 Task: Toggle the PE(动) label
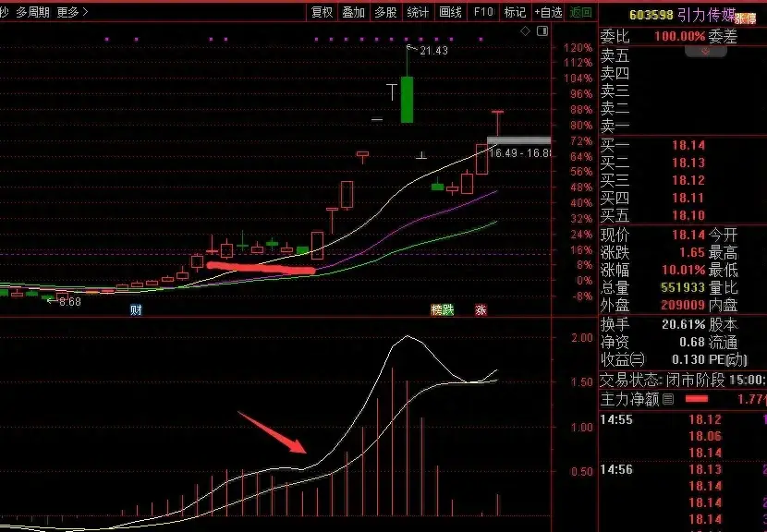tap(728, 360)
